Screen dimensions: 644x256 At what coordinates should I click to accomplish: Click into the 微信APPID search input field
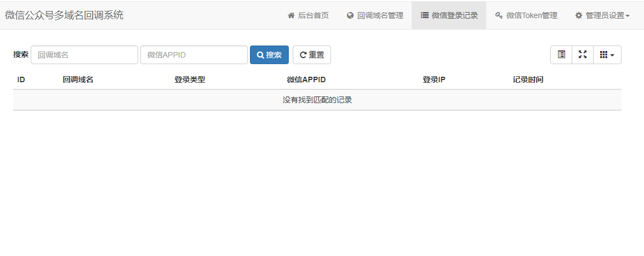(194, 55)
